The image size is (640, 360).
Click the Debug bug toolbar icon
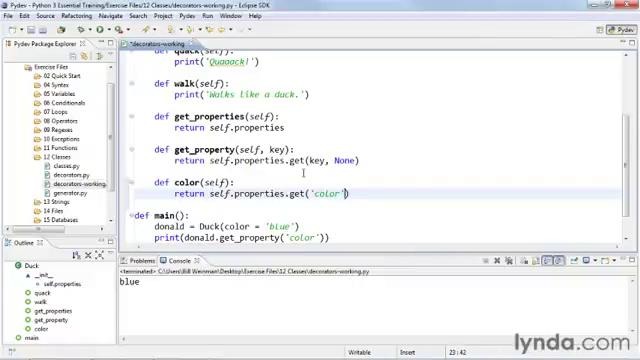(x=81, y=30)
